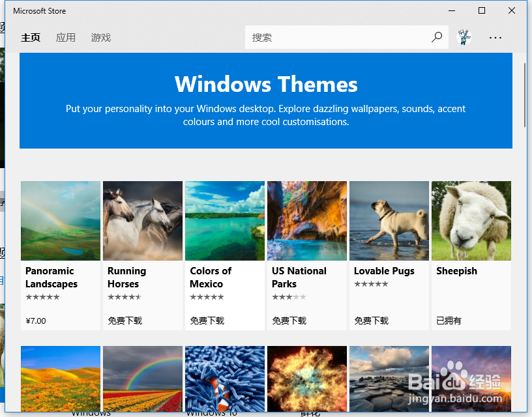Click the US National Parks title
The width and height of the screenshot is (532, 417).
click(299, 278)
